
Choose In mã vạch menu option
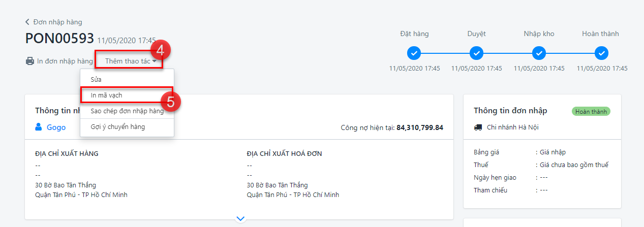tap(106, 95)
